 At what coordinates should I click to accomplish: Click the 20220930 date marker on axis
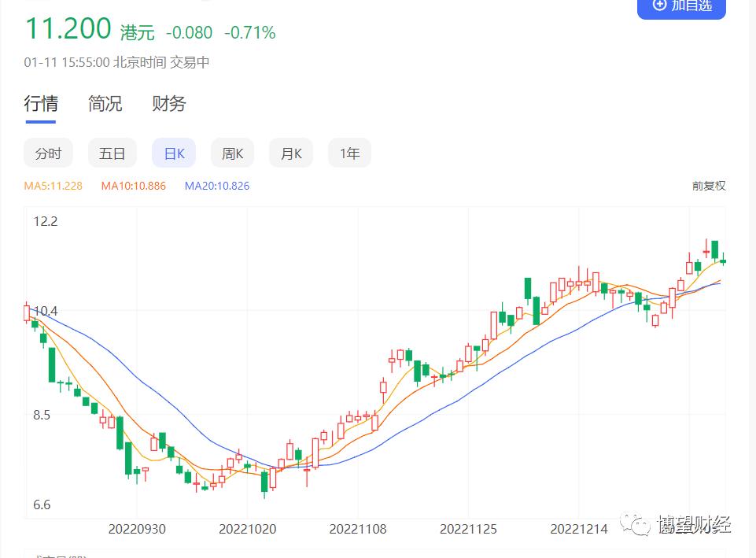[x=137, y=529]
